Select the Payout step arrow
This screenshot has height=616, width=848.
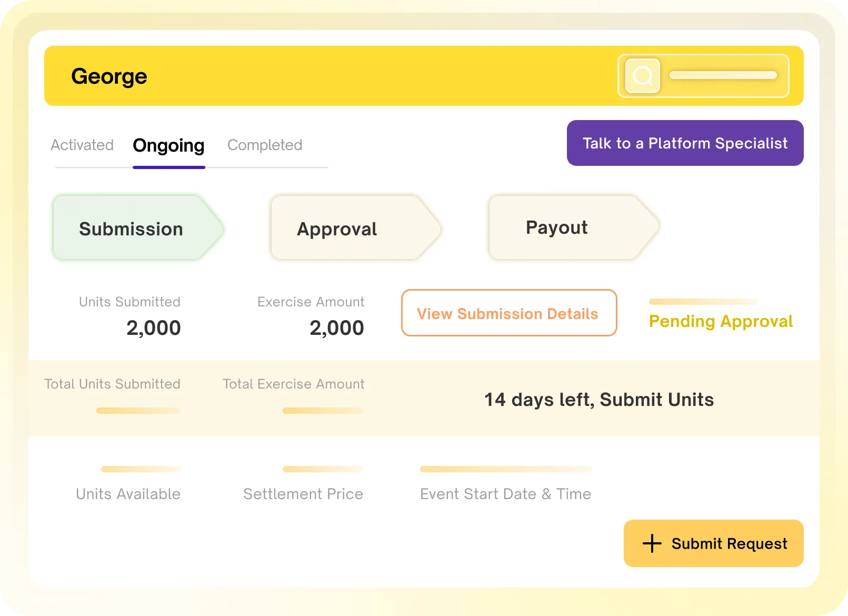pos(574,228)
